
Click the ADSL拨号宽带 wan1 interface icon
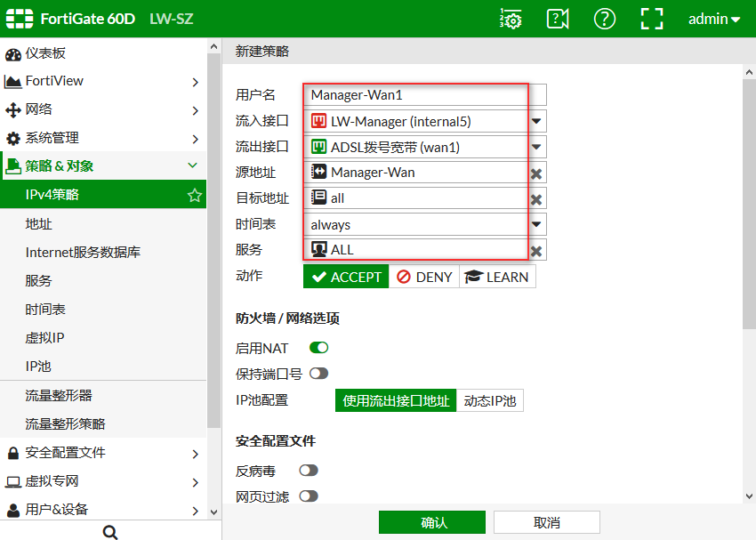point(318,147)
